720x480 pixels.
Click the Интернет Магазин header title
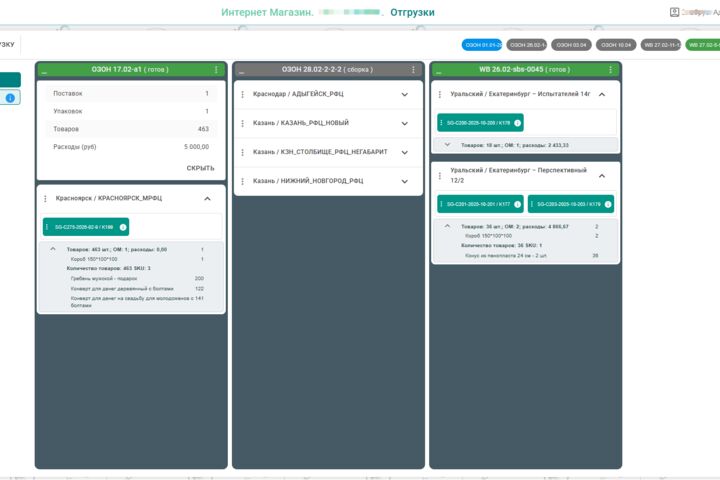tap(267, 12)
